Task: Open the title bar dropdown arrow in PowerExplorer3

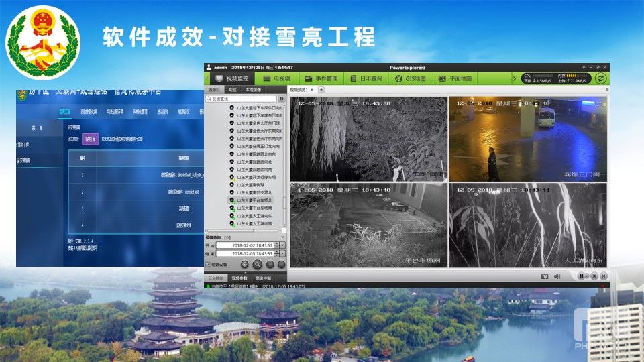Action: click(x=583, y=67)
